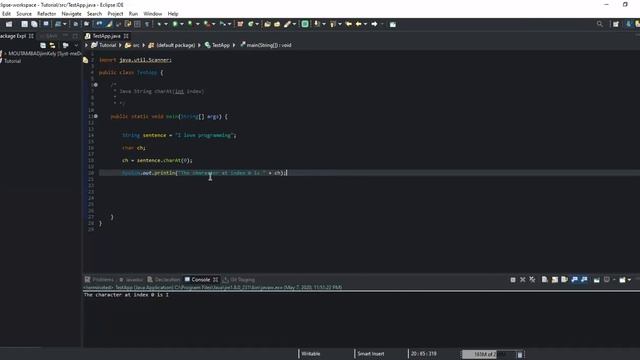
Task: Click the Pin Editor toolbar icon
Action: click(x=393, y=24)
